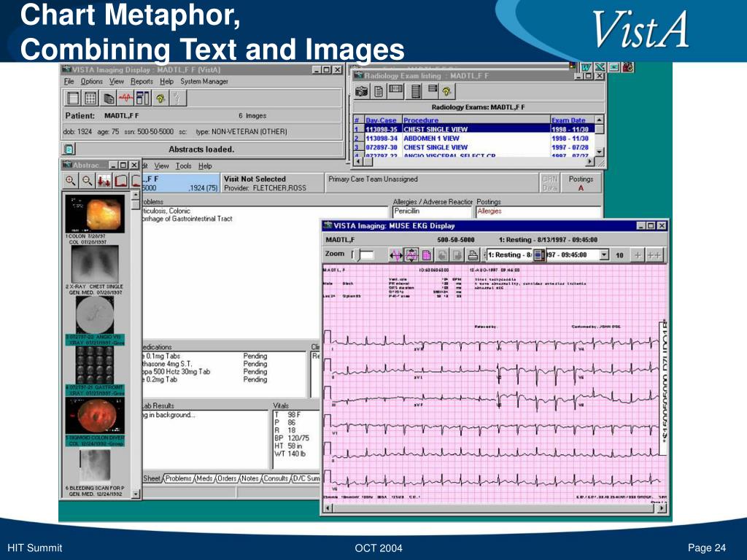This screenshot has height=560, width=747.
Task: Click the Postings button
Action: [x=581, y=183]
